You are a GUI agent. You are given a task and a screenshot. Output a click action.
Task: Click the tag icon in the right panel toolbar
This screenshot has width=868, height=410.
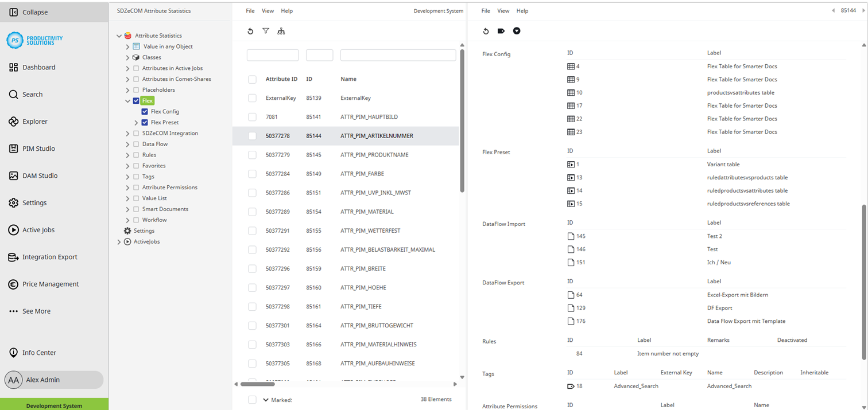[x=501, y=31]
